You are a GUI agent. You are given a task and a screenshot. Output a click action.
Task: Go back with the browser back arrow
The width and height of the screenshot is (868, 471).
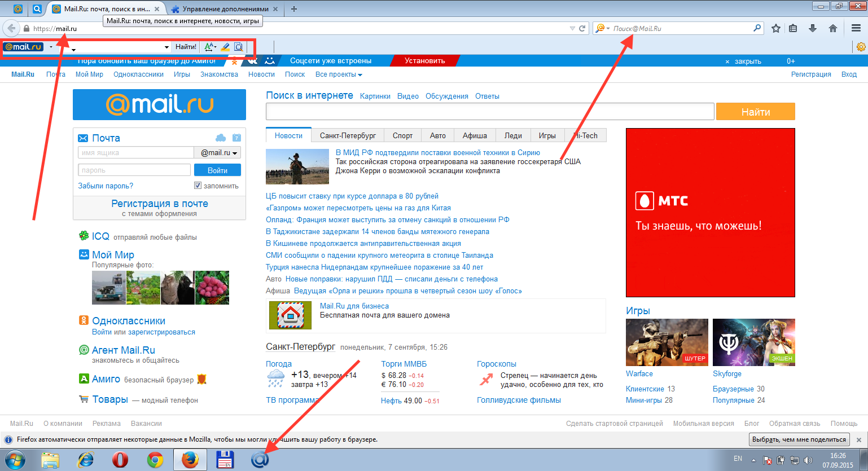(x=11, y=28)
